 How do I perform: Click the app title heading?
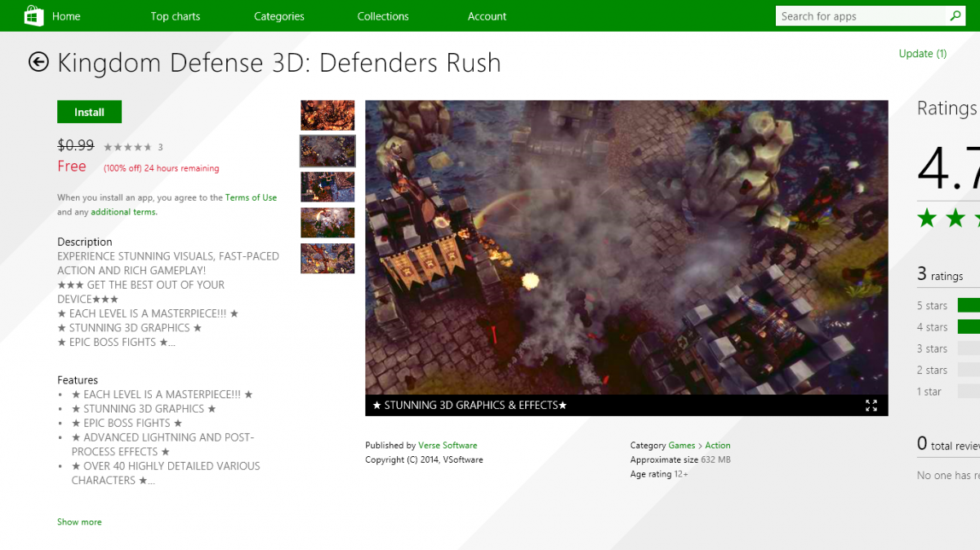[278, 63]
